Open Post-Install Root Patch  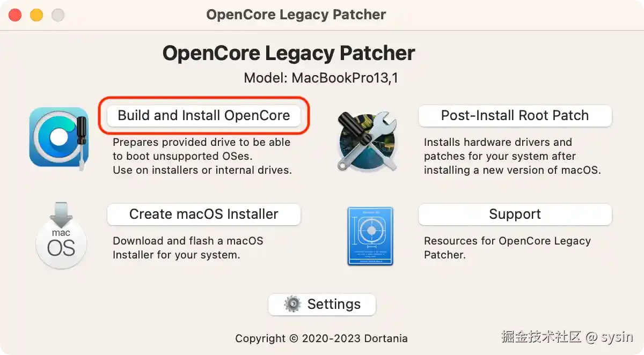coord(514,115)
